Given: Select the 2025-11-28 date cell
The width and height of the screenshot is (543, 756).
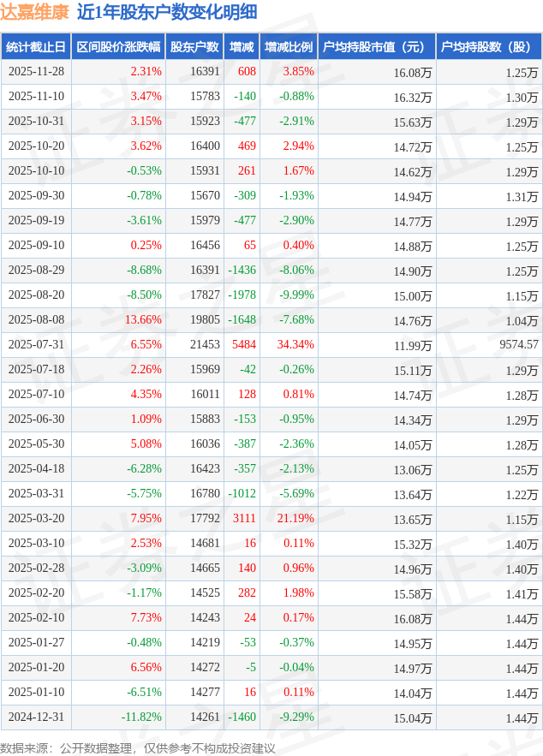Looking at the screenshot, I should pos(36,72).
